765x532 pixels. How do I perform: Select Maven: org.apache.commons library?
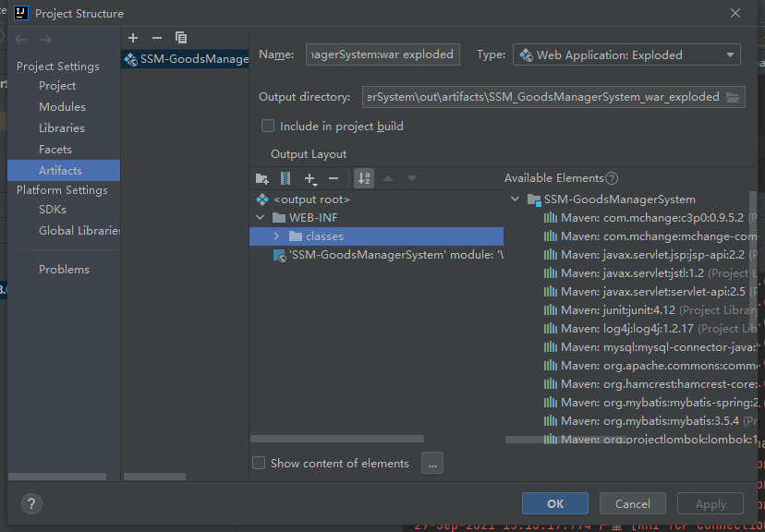tap(650, 365)
